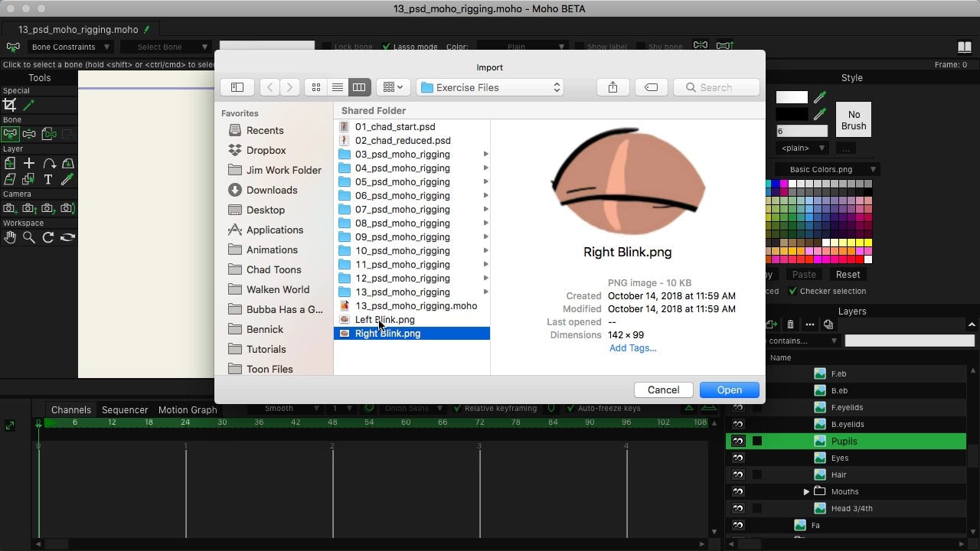Viewport: 980px width, 551px height.
Task: Click the Add Tags link
Action: [x=632, y=348]
